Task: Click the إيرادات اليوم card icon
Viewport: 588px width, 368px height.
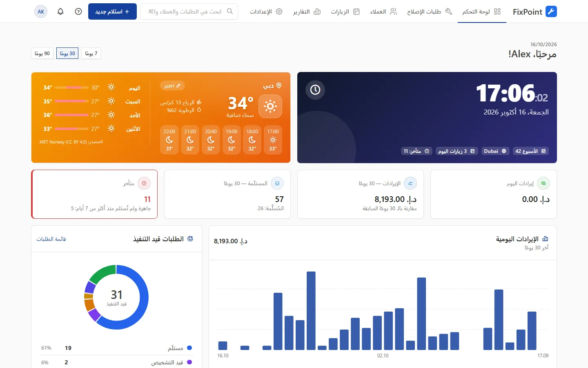Action: tap(543, 183)
